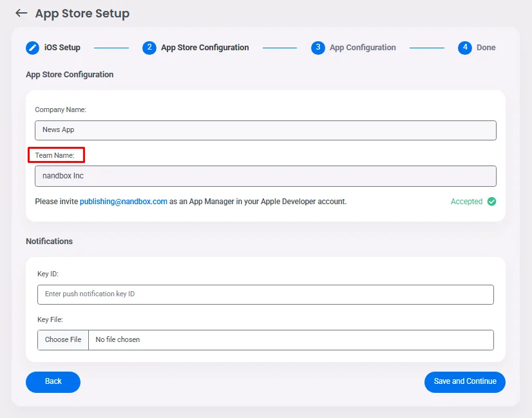Select the App Store Configuration step label
Image resolution: width=532 pixels, height=418 pixels.
(205, 48)
